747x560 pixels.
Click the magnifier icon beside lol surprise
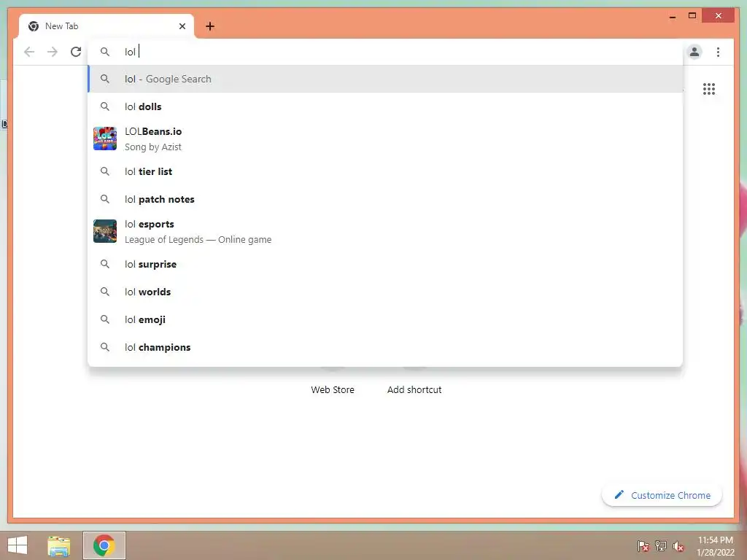point(105,264)
